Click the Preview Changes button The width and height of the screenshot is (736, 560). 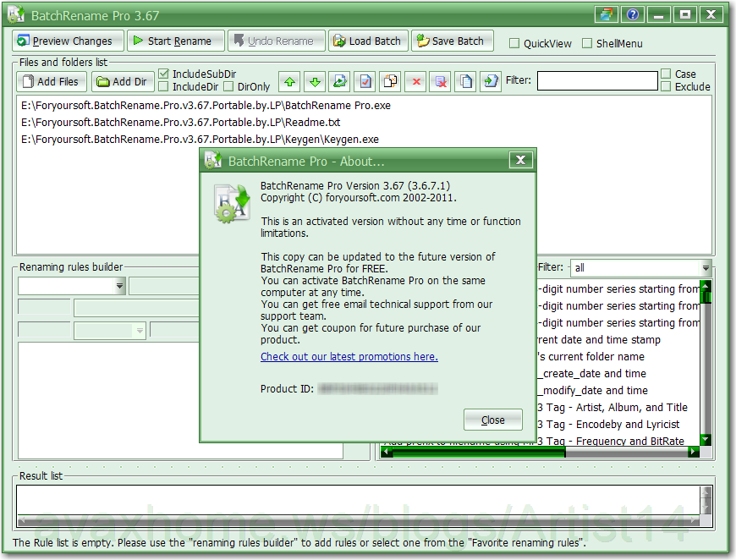(x=68, y=41)
